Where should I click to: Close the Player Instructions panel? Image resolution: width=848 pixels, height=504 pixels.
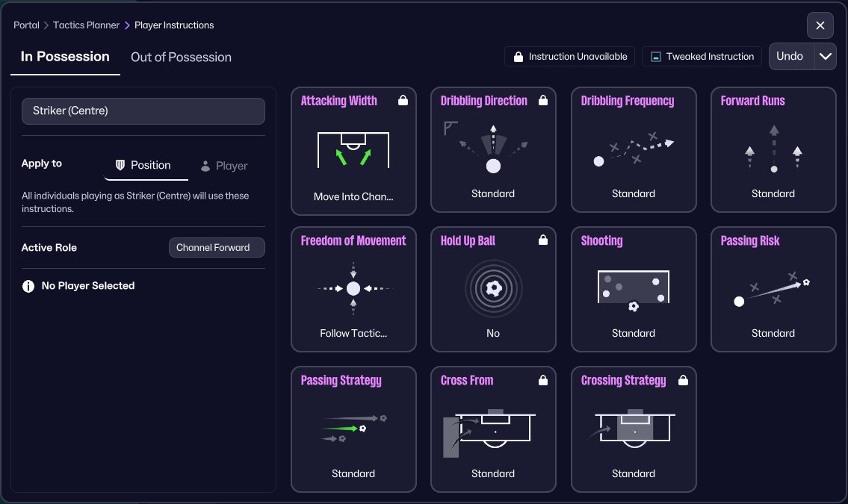point(820,25)
